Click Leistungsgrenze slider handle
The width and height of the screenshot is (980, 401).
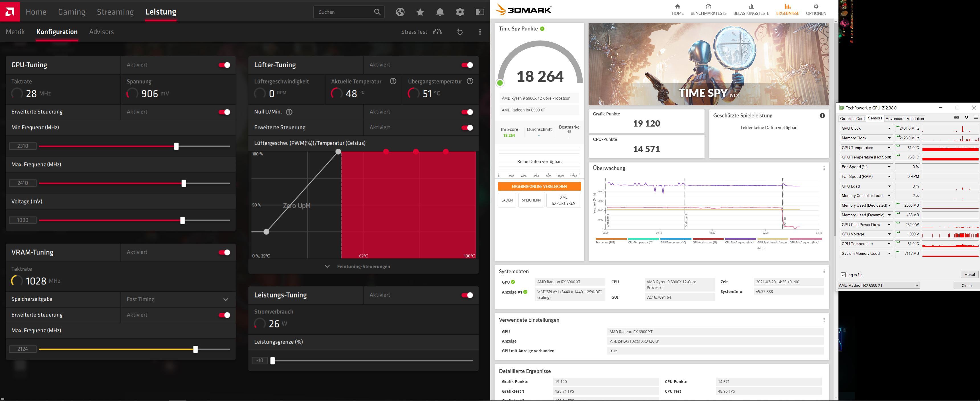272,361
